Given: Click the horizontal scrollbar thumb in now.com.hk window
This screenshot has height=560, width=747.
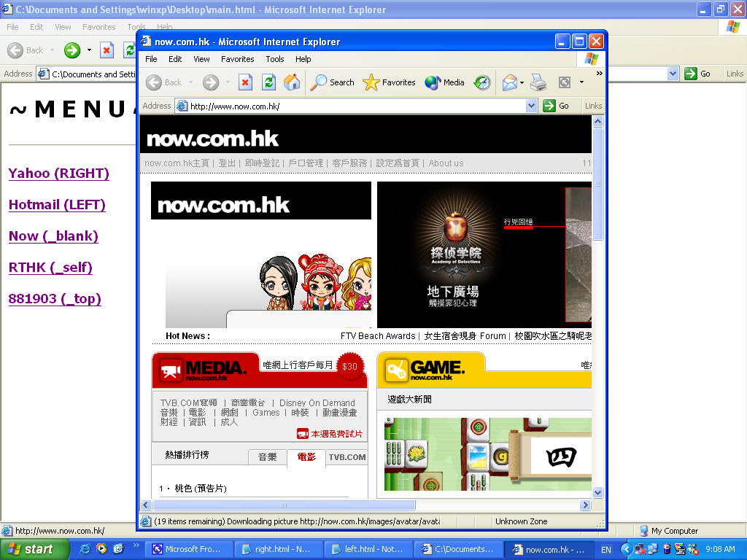Looking at the screenshot, I should click(x=284, y=505).
